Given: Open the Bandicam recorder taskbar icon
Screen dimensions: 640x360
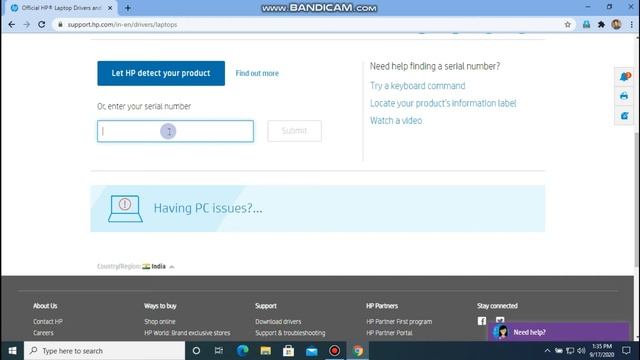Looking at the screenshot, I should pos(334,351).
